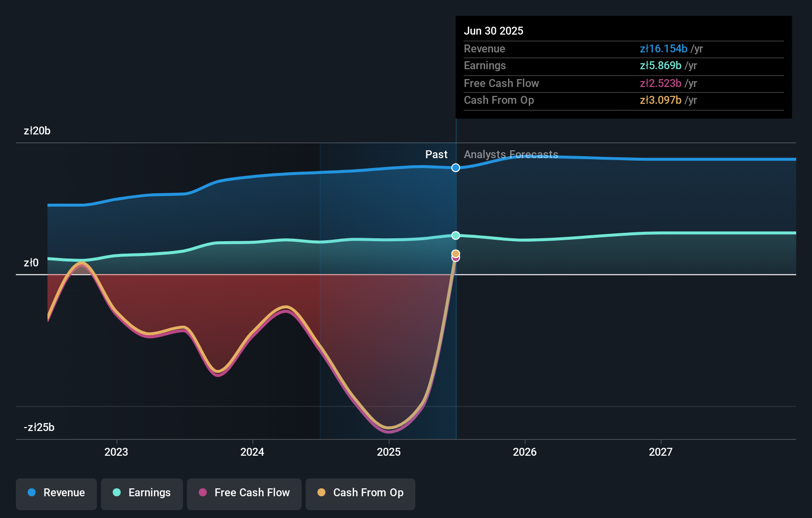Click the Past label on chart
812x518 pixels.
click(436, 155)
